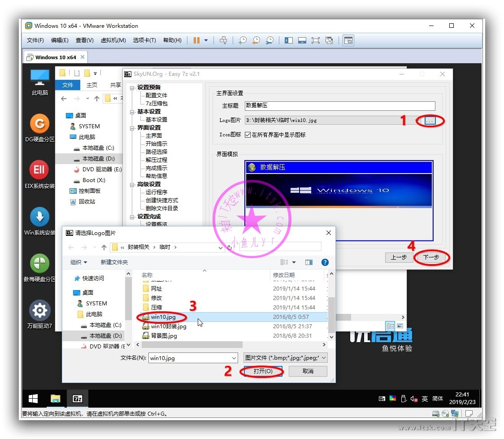Click the VMware full screen mode icon
Image resolution: width=504 pixels, height=439 pixels.
point(316,40)
